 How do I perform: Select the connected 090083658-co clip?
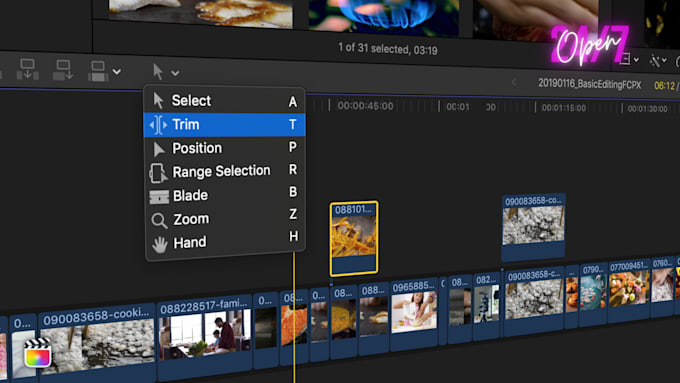[x=533, y=227]
